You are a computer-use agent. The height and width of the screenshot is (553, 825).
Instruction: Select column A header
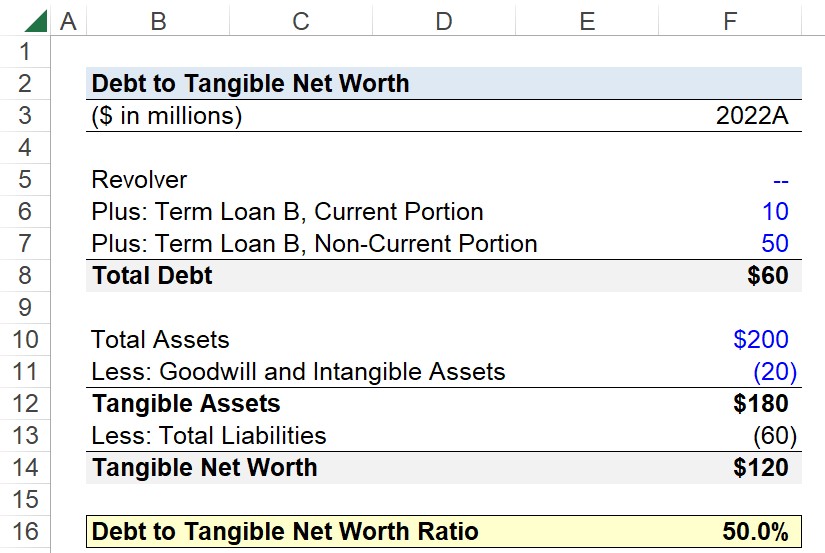[x=68, y=21]
